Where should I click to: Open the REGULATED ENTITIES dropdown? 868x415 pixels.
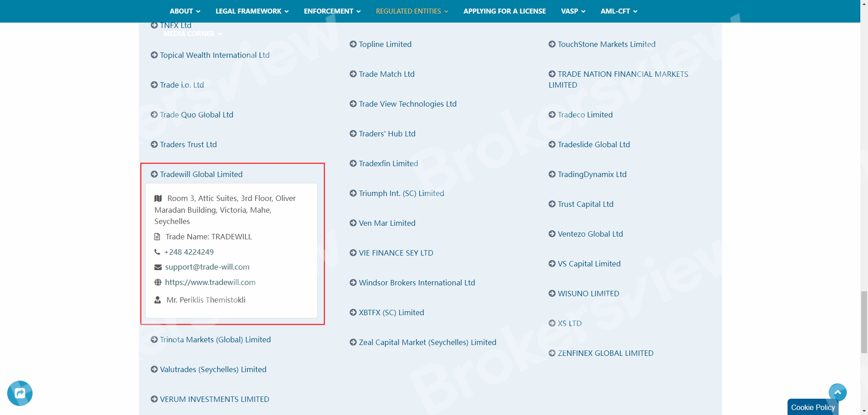pyautogui.click(x=412, y=11)
